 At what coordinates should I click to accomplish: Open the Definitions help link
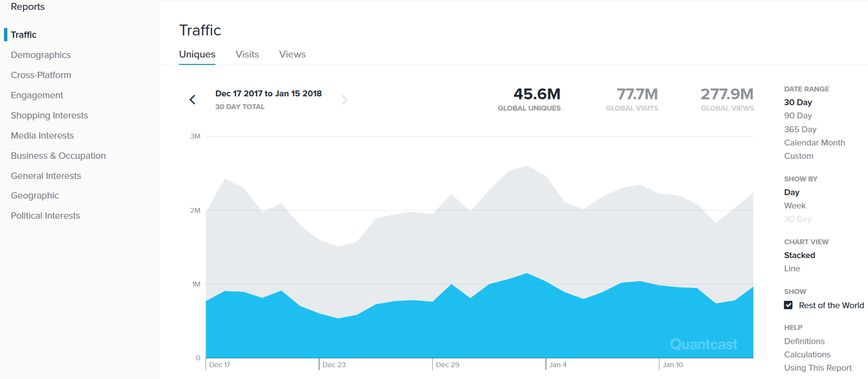pos(804,341)
